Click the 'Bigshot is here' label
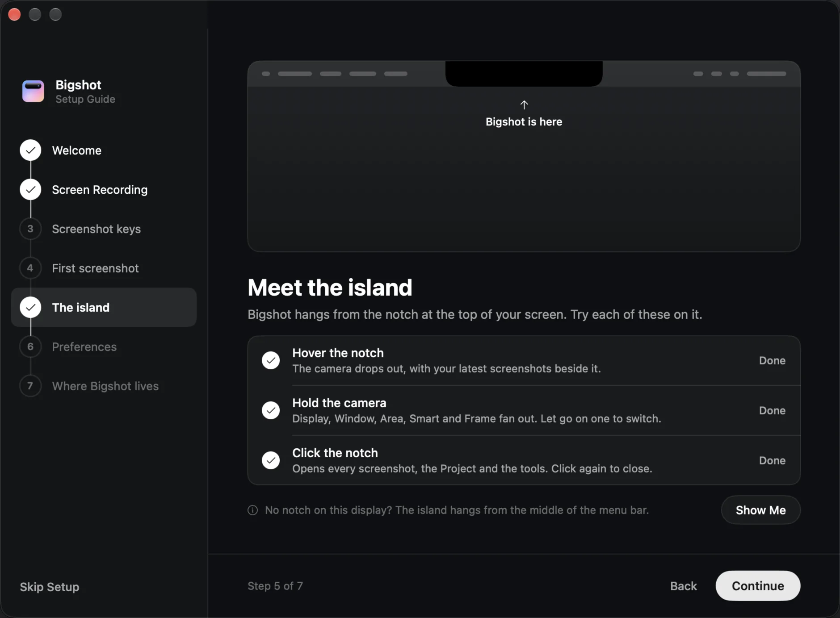This screenshot has height=618, width=840. click(x=524, y=122)
